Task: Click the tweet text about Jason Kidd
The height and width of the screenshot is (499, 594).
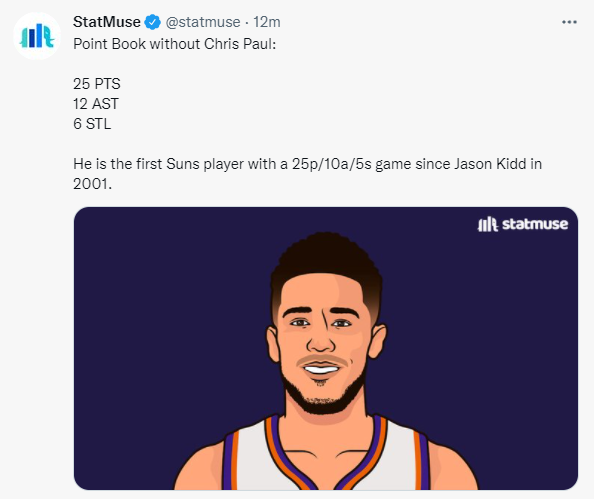Action: click(x=307, y=174)
